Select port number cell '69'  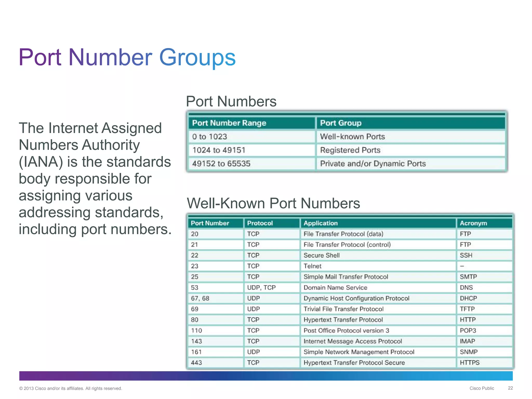pos(215,309)
